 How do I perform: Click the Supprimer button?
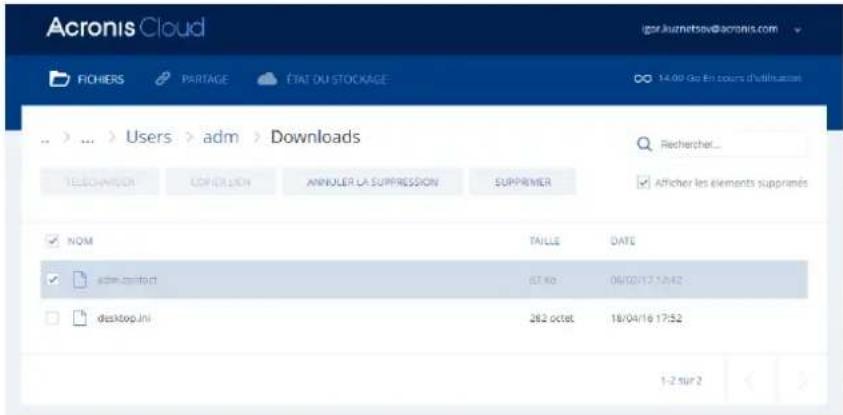(x=523, y=182)
